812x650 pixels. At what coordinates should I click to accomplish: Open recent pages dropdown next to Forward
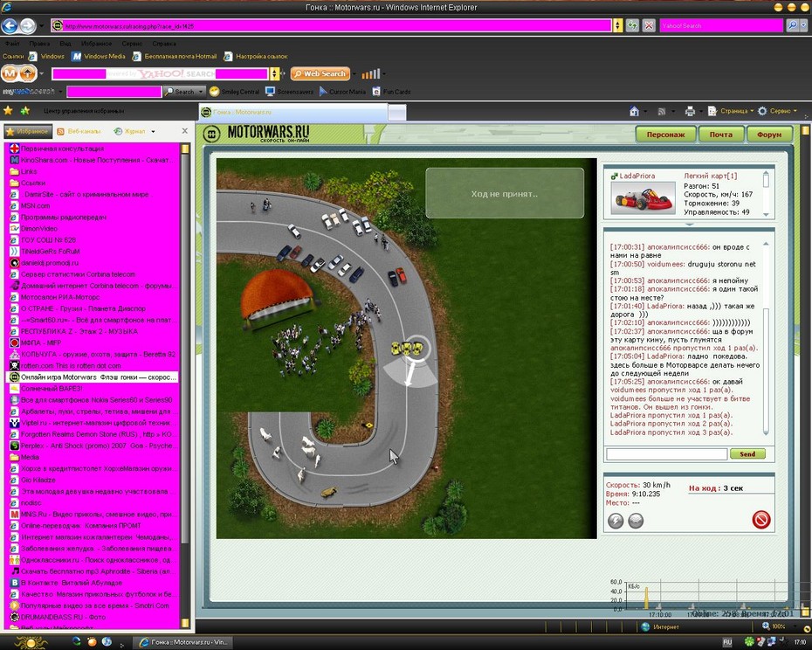point(41,25)
